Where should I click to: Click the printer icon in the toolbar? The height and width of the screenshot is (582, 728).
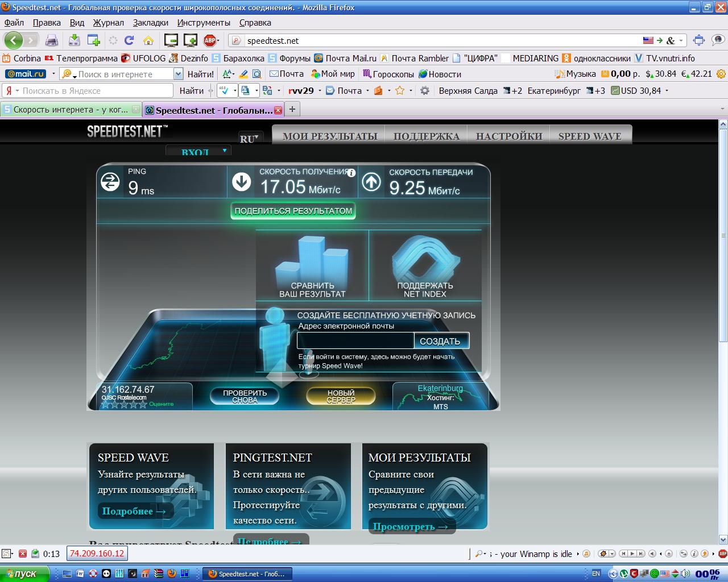52,40
